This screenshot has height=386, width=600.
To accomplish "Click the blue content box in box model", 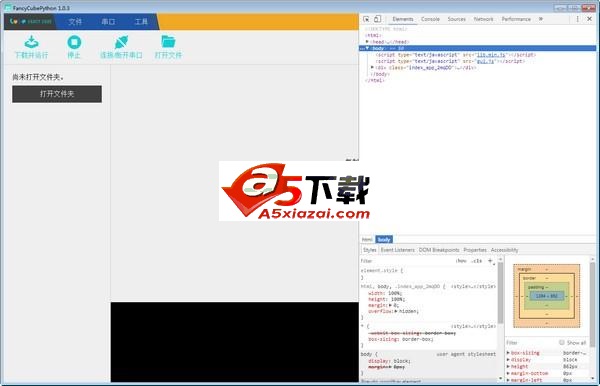I will click(547, 296).
